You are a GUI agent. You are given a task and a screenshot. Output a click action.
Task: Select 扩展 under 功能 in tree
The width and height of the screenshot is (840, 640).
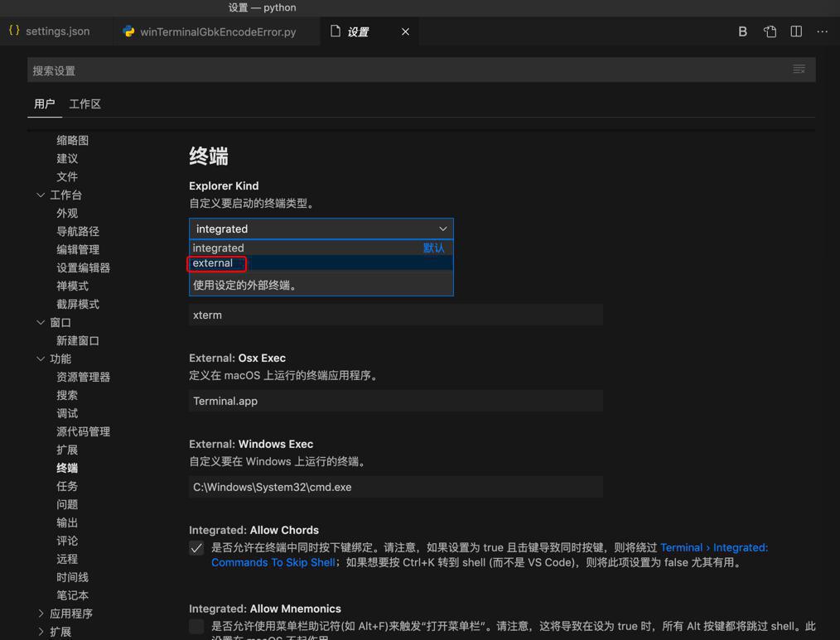coord(67,450)
